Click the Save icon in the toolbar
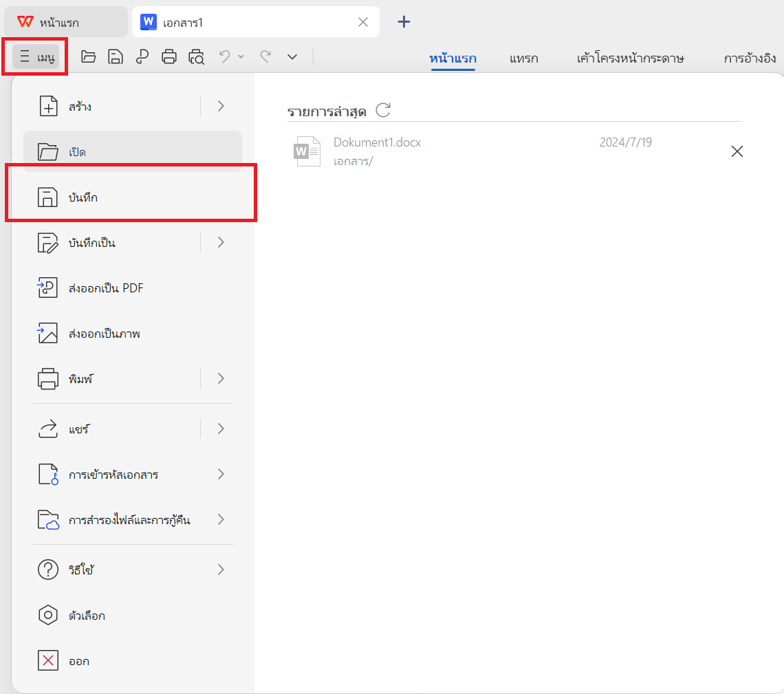Image resolution: width=784 pixels, height=694 pixels. point(115,56)
